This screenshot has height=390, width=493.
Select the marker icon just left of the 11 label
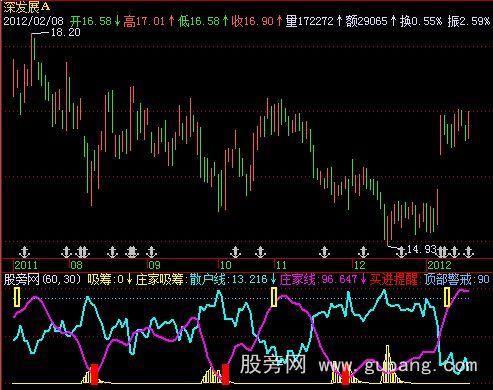[260, 252]
